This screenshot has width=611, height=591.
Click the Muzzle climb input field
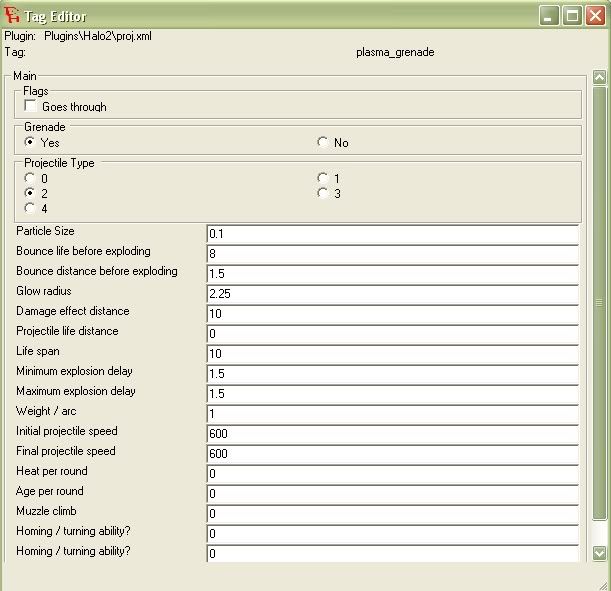tap(393, 513)
